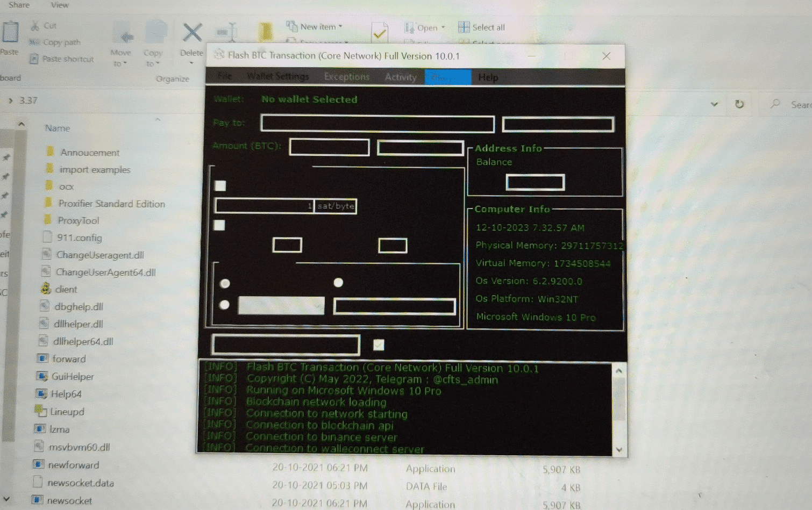Select the newsocket.data file name
The height and width of the screenshot is (510, 812).
point(81,483)
